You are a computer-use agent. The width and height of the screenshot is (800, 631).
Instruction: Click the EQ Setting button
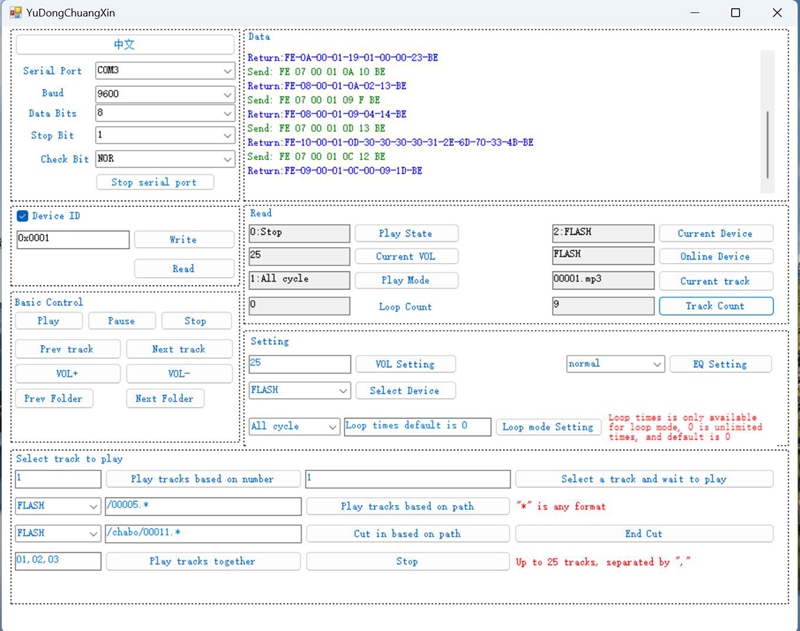(720, 364)
